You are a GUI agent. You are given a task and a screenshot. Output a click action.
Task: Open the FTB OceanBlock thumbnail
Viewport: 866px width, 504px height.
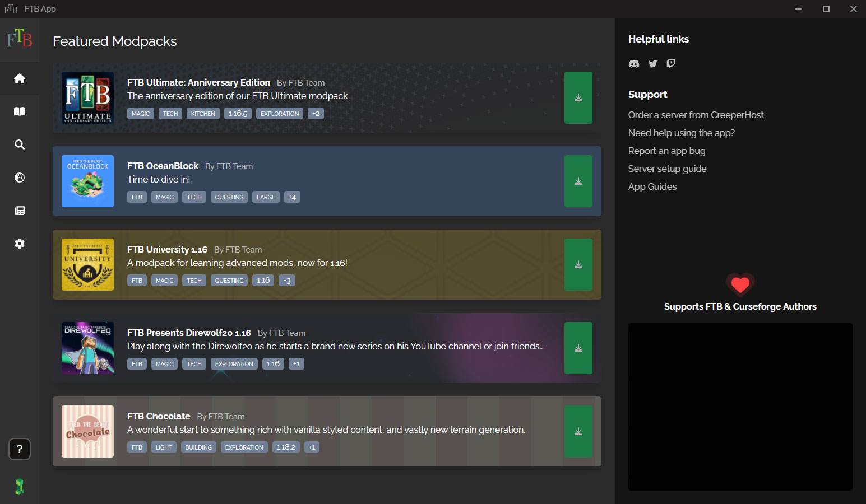click(x=87, y=181)
